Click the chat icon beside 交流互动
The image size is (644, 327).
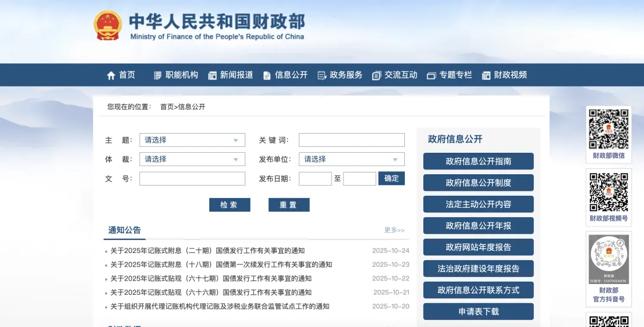click(x=377, y=75)
